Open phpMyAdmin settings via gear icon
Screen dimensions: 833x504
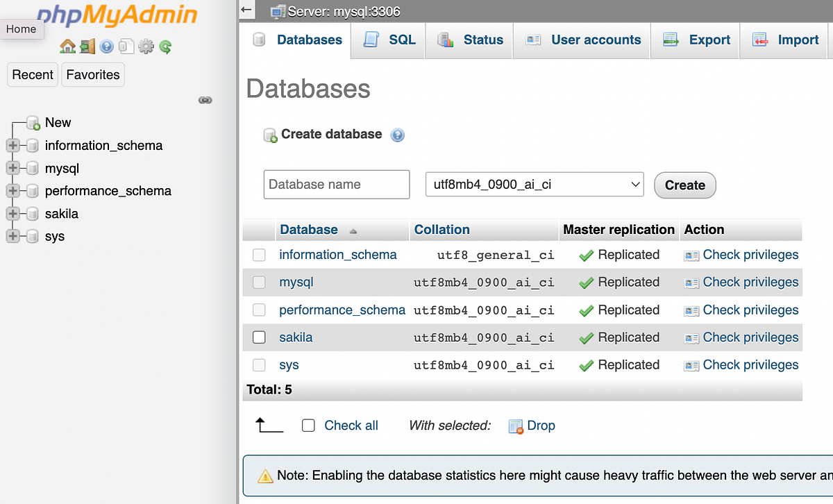[146, 46]
